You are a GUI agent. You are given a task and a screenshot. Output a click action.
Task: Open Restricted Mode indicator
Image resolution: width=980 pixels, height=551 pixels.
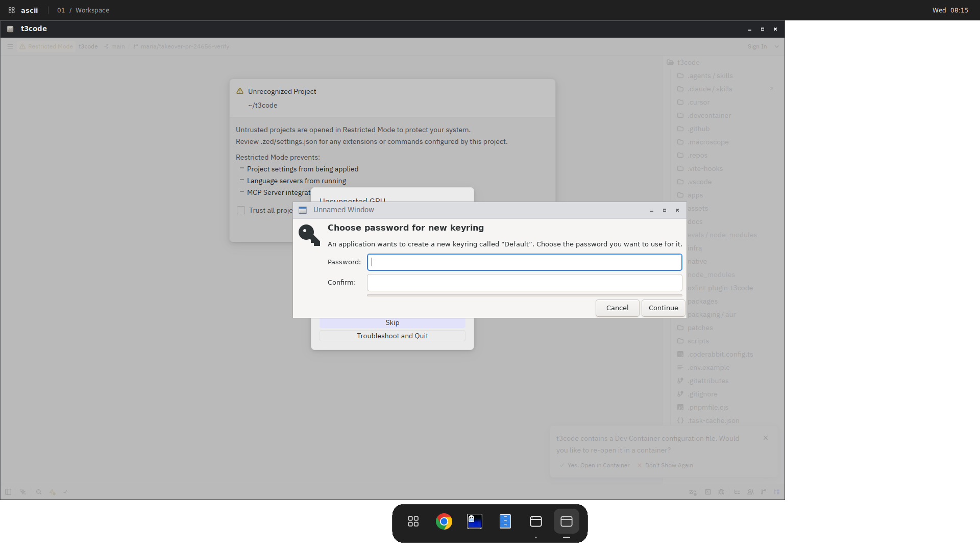pyautogui.click(x=46, y=46)
